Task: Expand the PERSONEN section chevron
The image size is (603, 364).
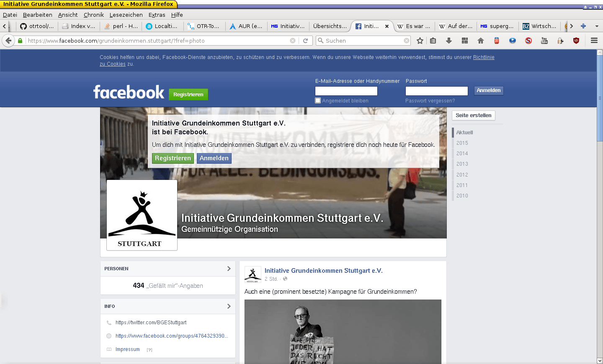Action: pyautogui.click(x=229, y=269)
